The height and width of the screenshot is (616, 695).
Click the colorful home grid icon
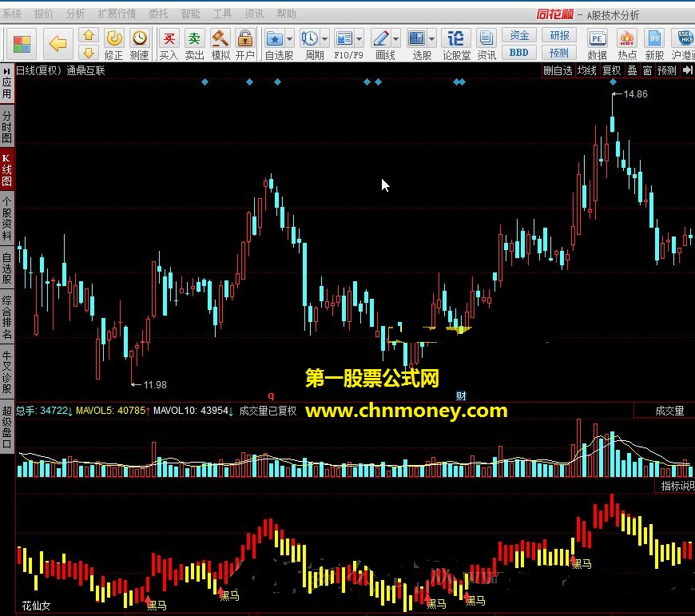22,44
